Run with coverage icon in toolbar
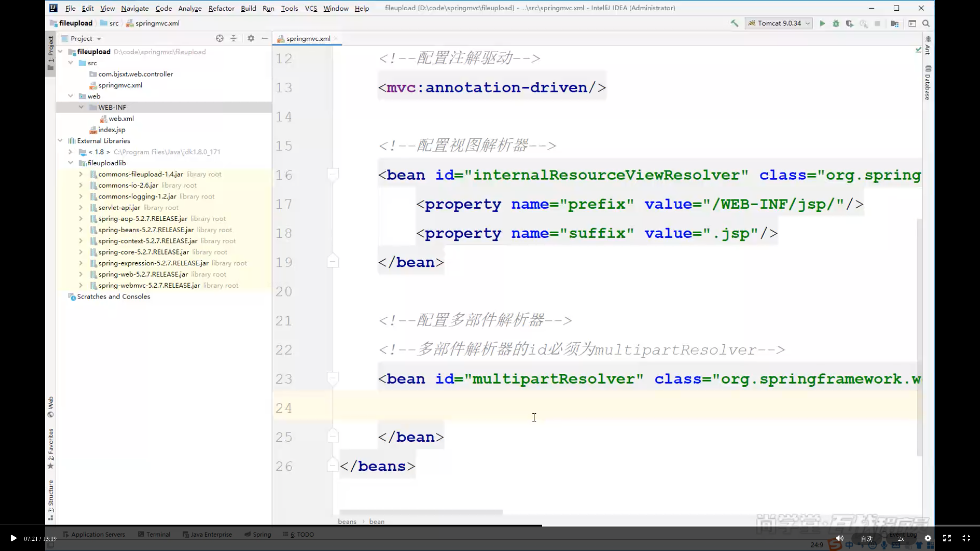The width and height of the screenshot is (980, 551). pos(850,23)
